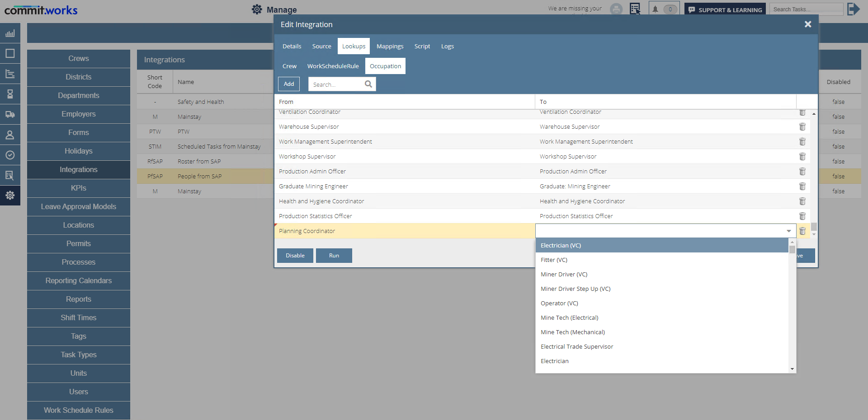Open the gear Manage sidebar icon

10,196
